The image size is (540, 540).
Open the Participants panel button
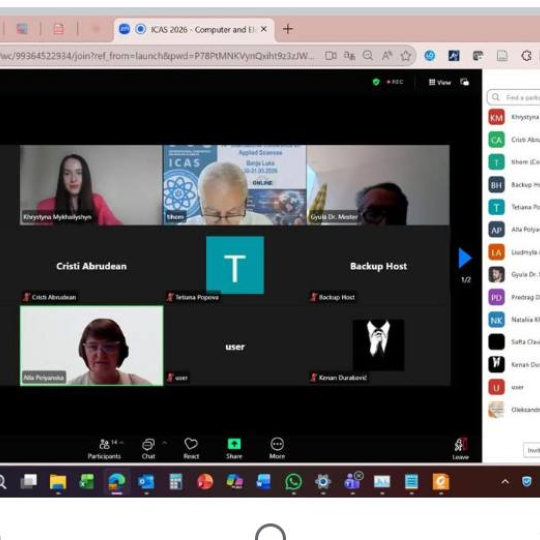(x=104, y=449)
